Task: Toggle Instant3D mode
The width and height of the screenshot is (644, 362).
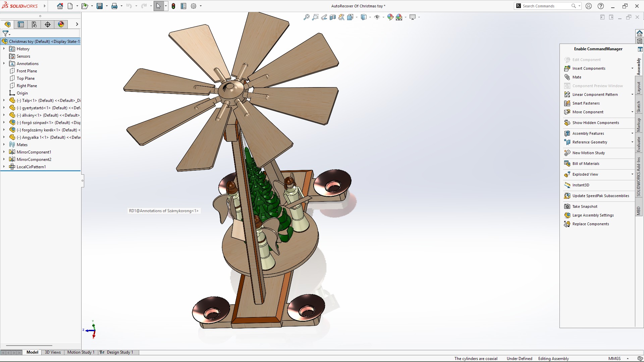Action: pos(580,185)
